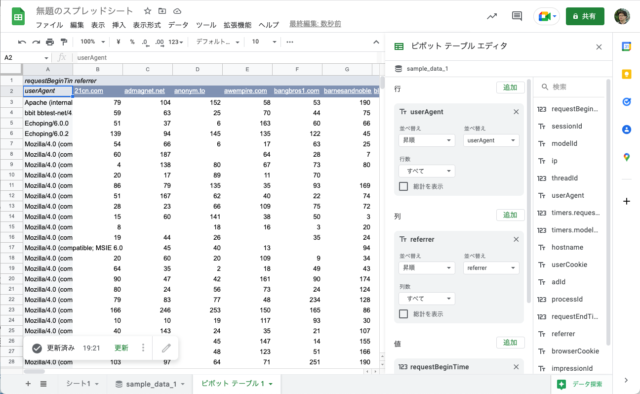Open the Google account avatar
This screenshot has height=394, width=640.
[x=622, y=16]
